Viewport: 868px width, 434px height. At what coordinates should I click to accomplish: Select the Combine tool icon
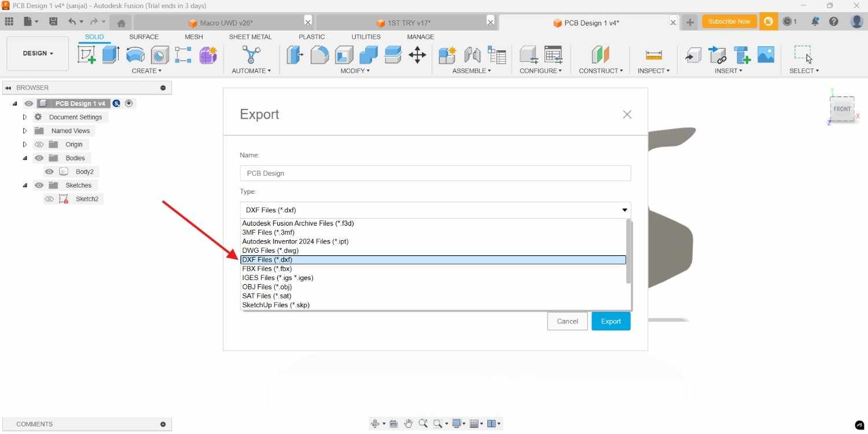point(369,55)
